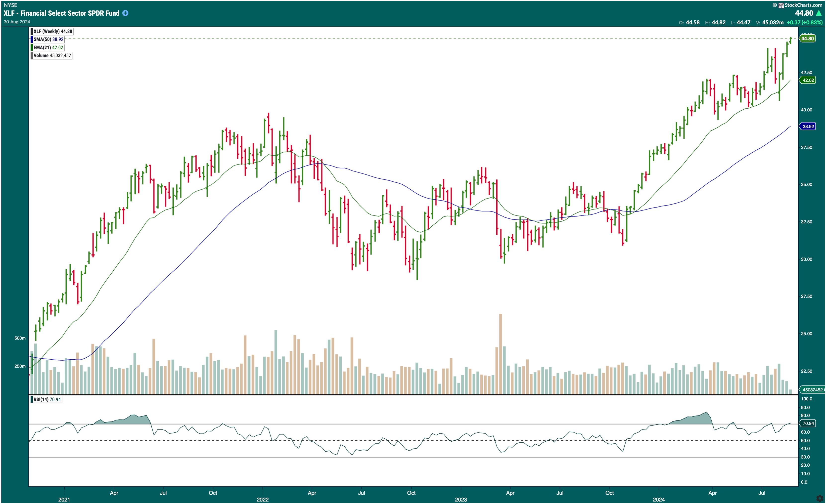Click the 70.94 RSI value tag
The image size is (826, 504).
808,423
